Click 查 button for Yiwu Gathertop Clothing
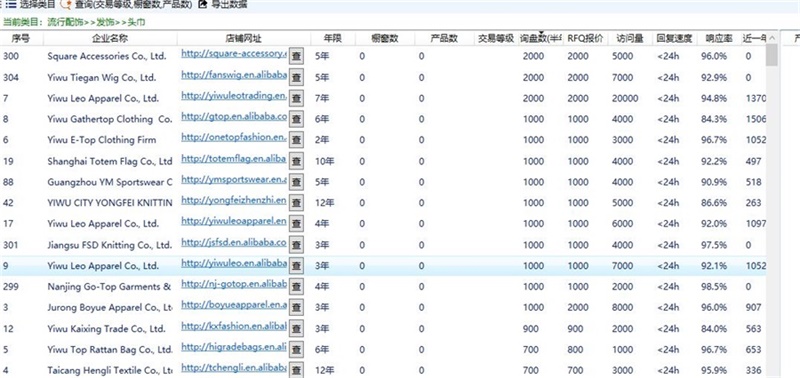This screenshot has height=378, width=800. (x=296, y=119)
